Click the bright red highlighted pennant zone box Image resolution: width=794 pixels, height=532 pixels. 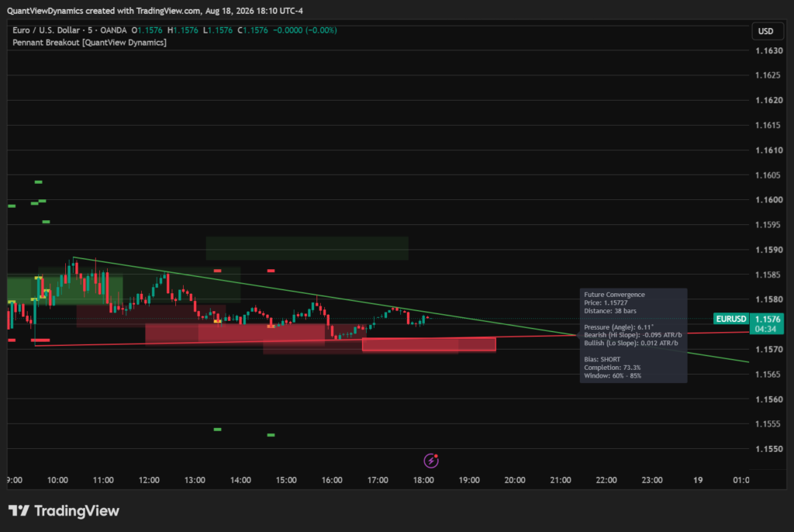429,344
